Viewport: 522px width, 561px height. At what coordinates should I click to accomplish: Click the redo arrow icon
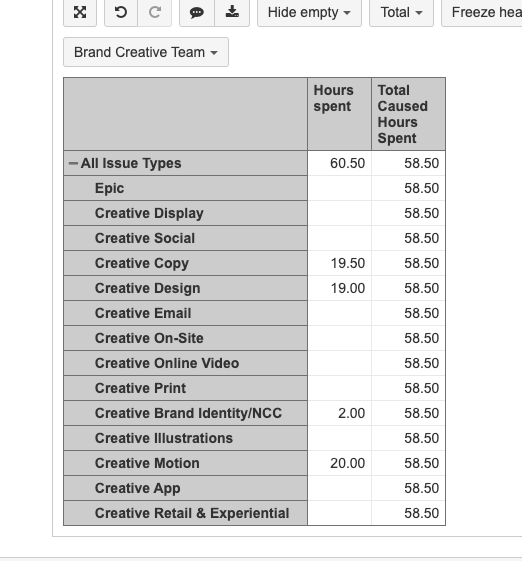tap(155, 13)
